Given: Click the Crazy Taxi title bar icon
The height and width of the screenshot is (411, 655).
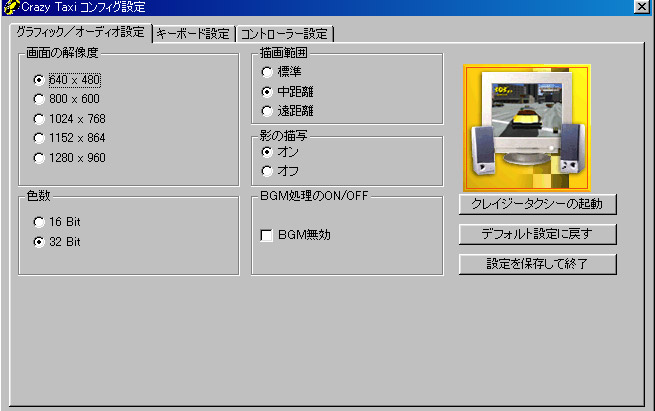Looking at the screenshot, I should tap(8, 8).
